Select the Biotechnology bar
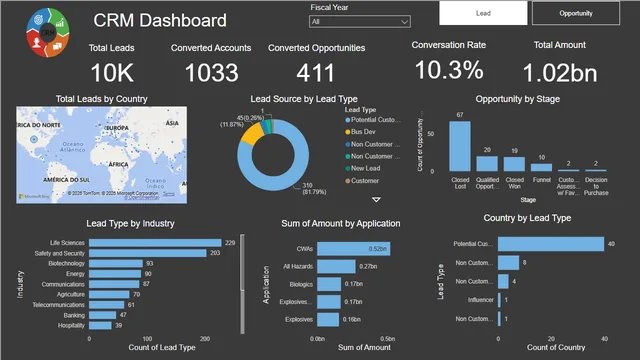The height and width of the screenshot is (360, 640). click(x=116, y=263)
